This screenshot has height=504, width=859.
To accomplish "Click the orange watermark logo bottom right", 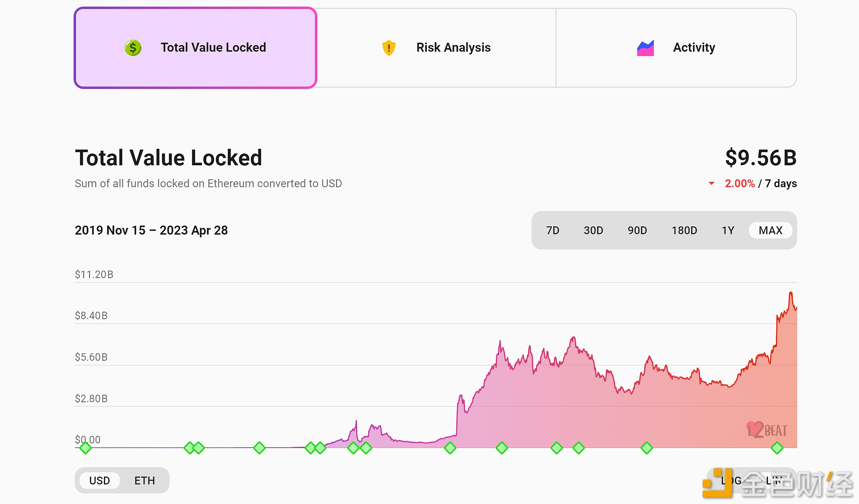I will coord(718,483).
